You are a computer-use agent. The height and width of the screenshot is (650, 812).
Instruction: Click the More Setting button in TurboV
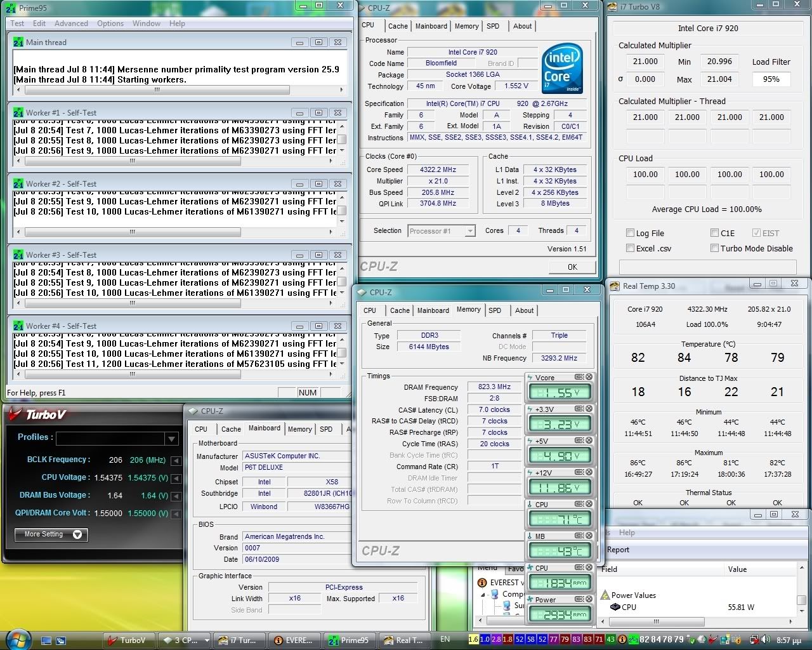pyautogui.click(x=51, y=534)
